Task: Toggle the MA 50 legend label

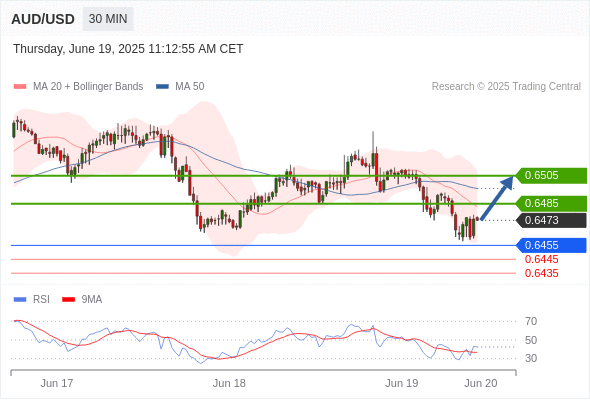Action: tap(190, 87)
